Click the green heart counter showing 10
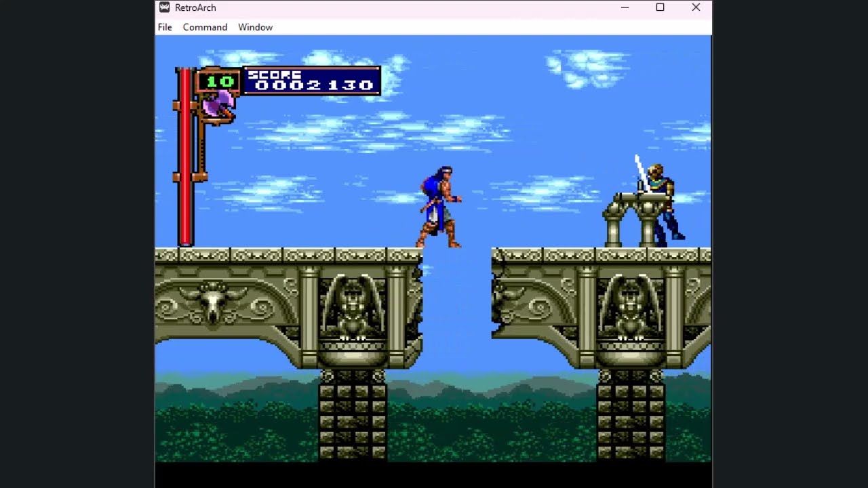Screen dimensions: 868x488 (219, 82)
